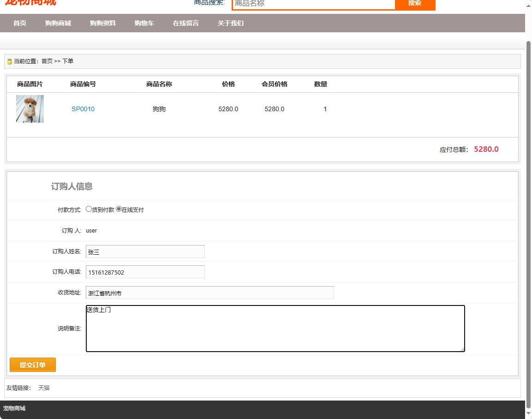Open product details via SP0010 link
The width and height of the screenshot is (532, 419).
pyautogui.click(x=83, y=109)
